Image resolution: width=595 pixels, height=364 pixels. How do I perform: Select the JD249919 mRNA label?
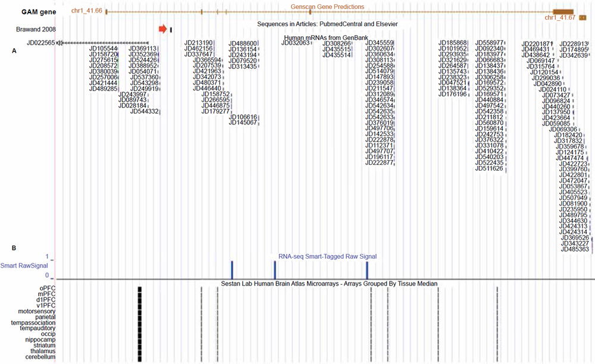[144, 89]
